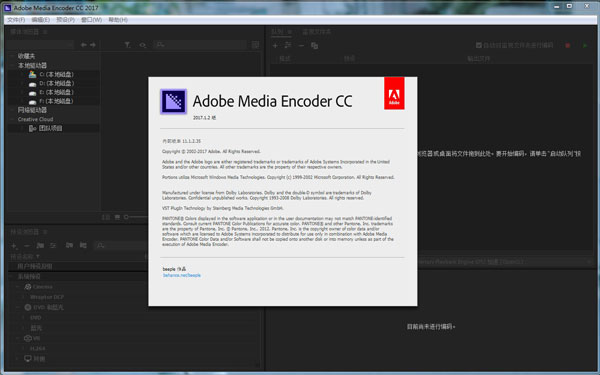Viewport: 600px width, 375px height.
Task: Go back in the media browser
Action: coord(84,45)
